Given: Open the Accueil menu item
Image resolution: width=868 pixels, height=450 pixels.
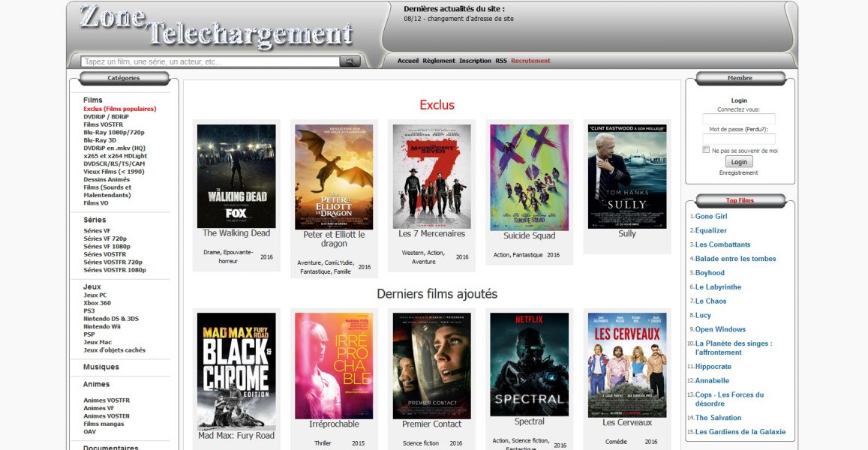Looking at the screenshot, I should coord(408,61).
